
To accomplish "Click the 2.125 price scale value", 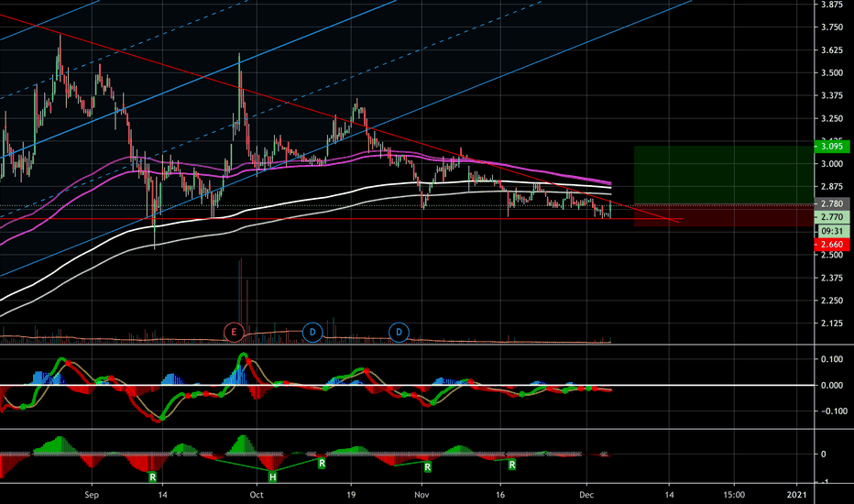I will coord(832,323).
